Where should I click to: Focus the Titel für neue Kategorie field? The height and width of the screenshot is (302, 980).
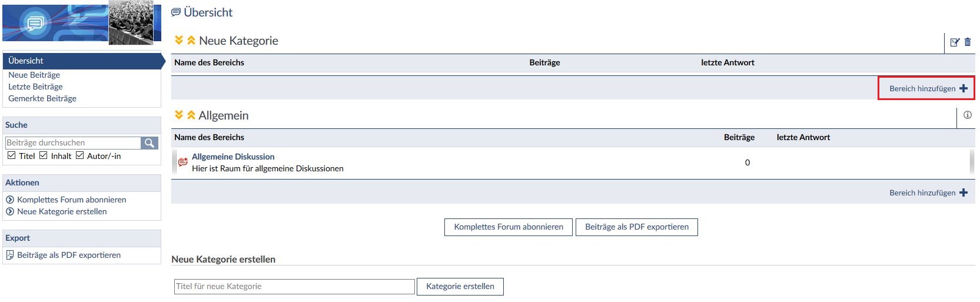pos(294,287)
